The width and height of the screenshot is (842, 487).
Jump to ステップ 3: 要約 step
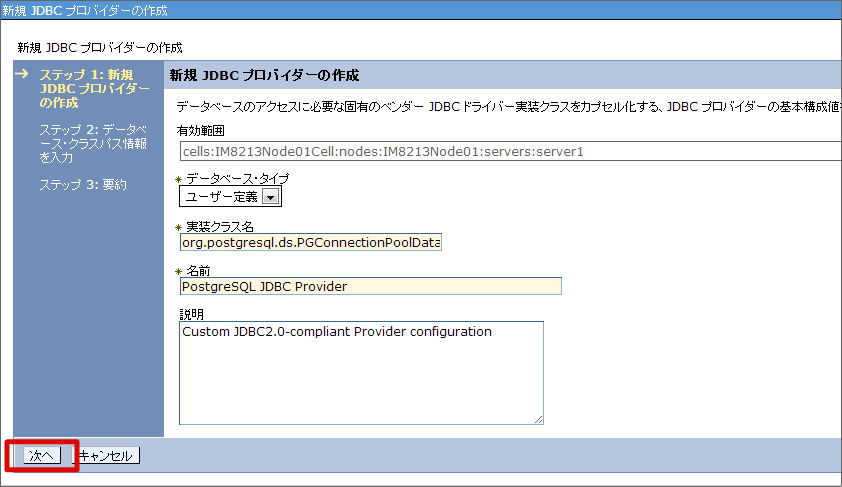click(x=83, y=184)
